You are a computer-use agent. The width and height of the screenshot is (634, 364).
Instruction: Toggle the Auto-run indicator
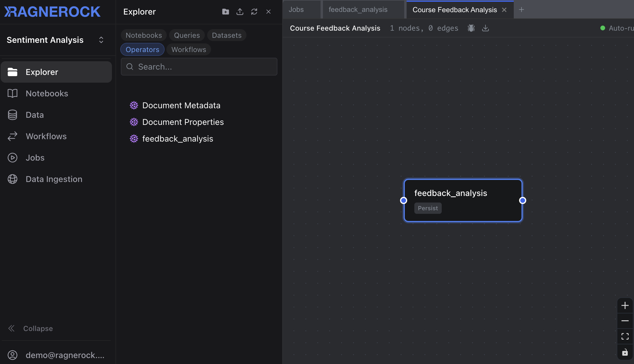click(617, 28)
